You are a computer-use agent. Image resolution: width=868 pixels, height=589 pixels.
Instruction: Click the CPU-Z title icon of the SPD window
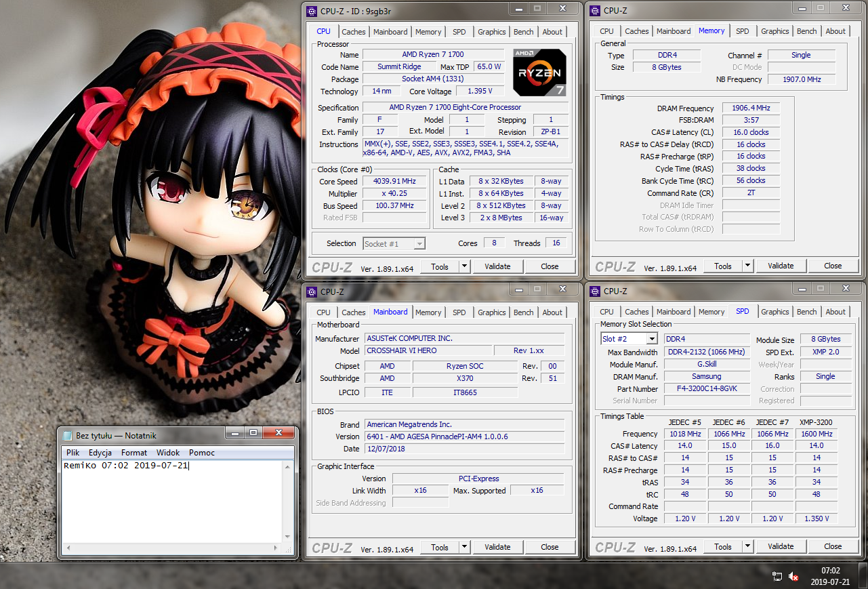pos(594,291)
